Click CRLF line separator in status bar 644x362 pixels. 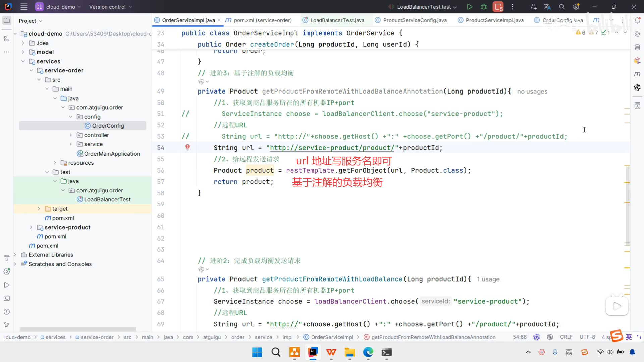pos(566,337)
